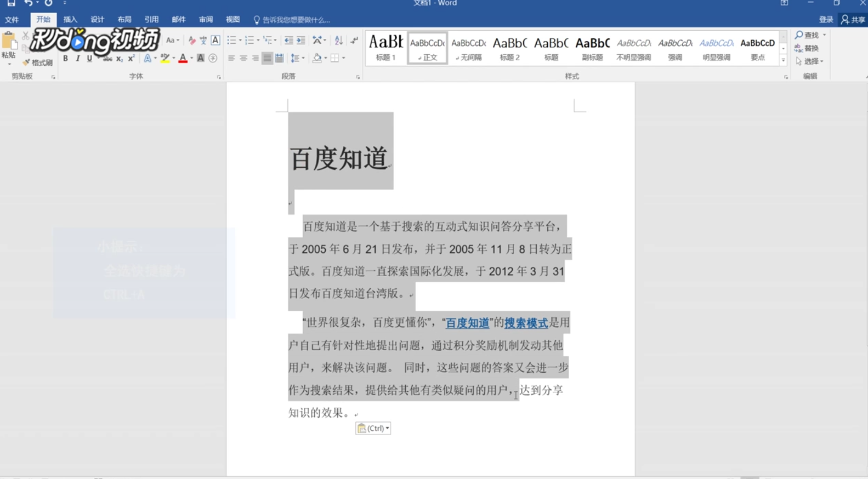
Task: Click the Redo icon in quick access toolbar
Action: [x=48, y=3]
